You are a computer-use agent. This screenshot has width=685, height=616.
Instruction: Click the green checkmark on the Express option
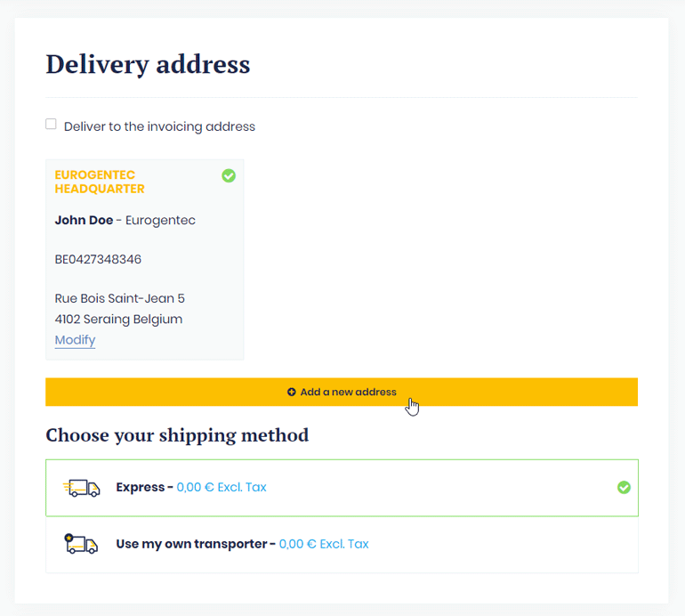pyautogui.click(x=624, y=487)
